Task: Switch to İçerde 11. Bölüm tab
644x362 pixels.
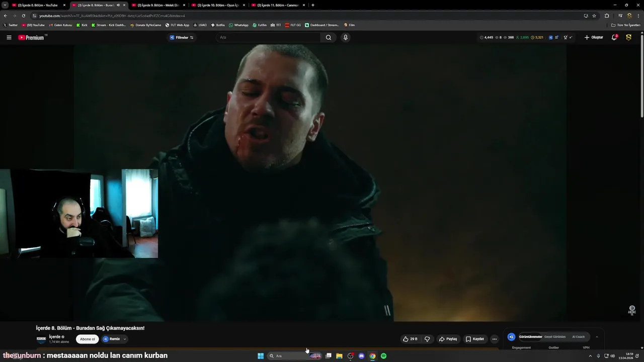Action: point(278,5)
